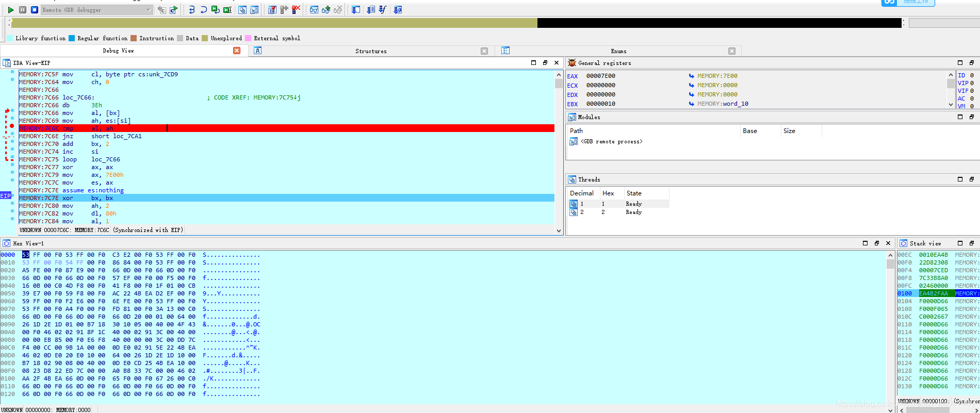
Task: Toggle breakpoint at MEMORY:7C6C cmp line
Action: tap(12, 126)
